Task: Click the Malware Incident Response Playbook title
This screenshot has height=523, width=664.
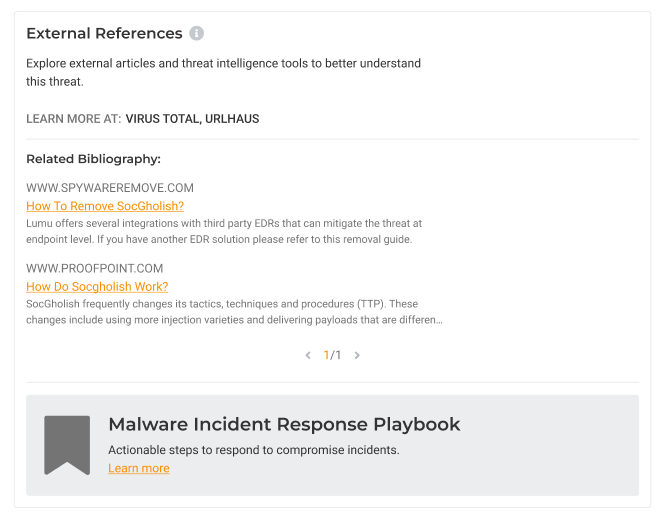Action: [x=284, y=424]
